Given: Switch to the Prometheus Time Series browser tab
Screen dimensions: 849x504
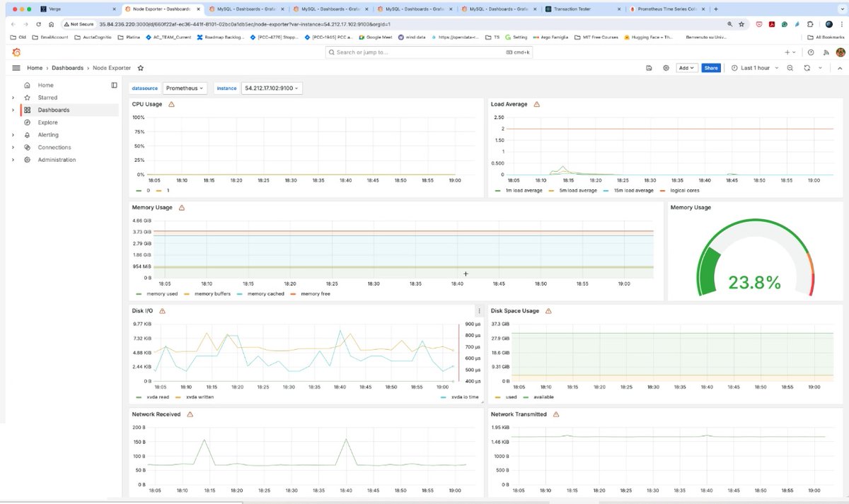Looking at the screenshot, I should [667, 9].
